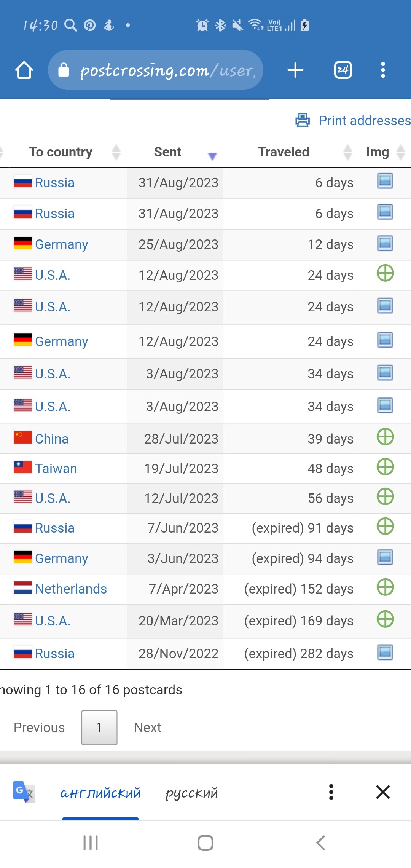Tap the postcrossing.com address bar
Image resolution: width=411 pixels, height=868 pixels.
point(156,70)
